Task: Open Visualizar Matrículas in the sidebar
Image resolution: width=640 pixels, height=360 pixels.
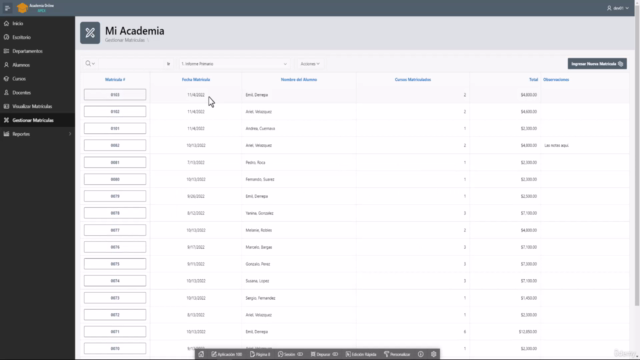Action: tap(37, 106)
